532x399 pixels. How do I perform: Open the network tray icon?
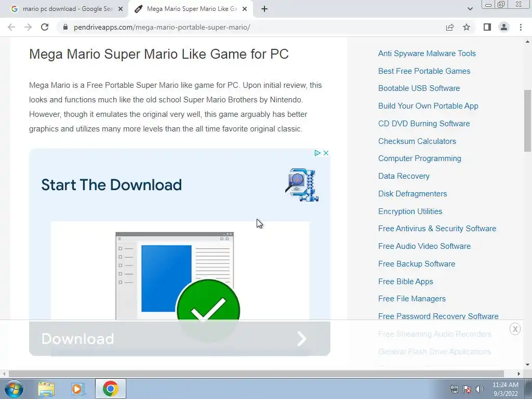point(454,389)
